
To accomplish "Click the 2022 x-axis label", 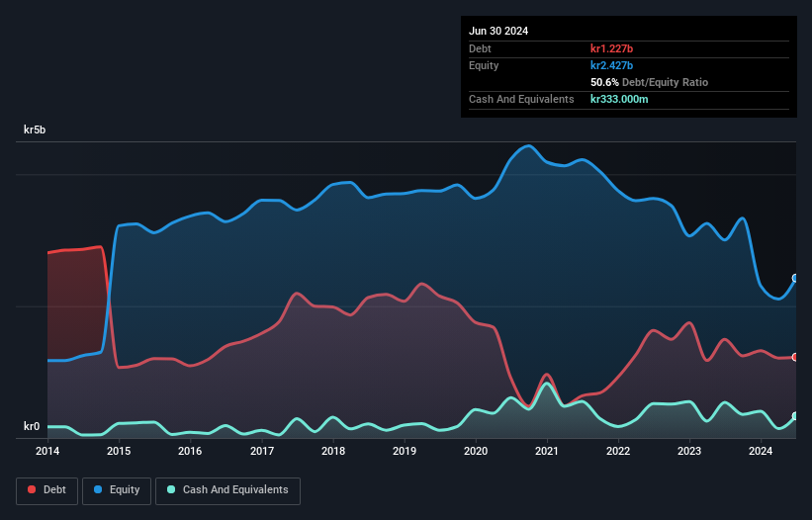I will click(x=618, y=451).
